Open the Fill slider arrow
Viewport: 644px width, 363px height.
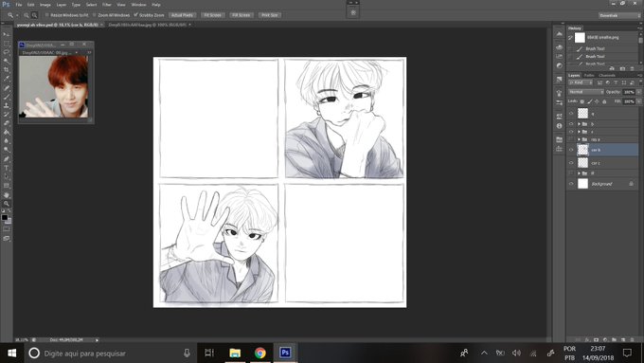coord(638,101)
